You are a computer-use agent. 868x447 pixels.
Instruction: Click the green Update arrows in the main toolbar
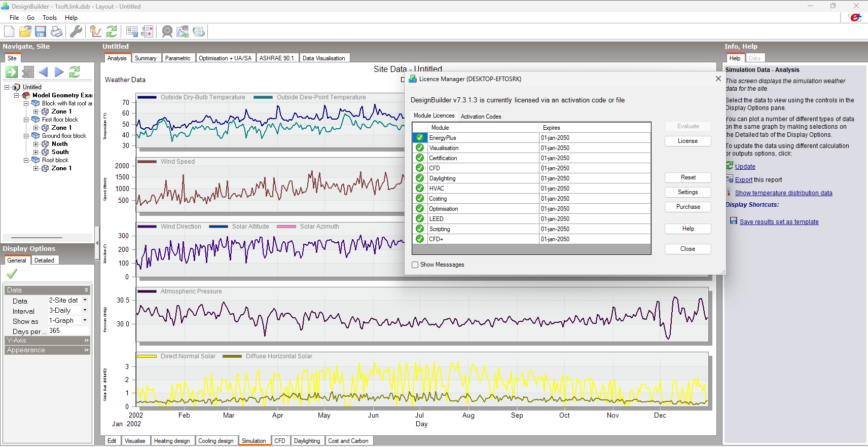click(112, 31)
